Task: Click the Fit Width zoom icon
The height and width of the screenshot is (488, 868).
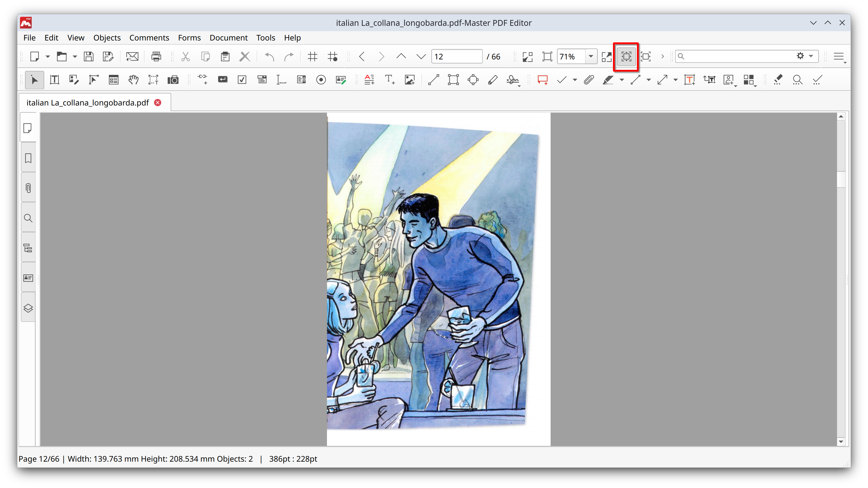Action: 607,56
